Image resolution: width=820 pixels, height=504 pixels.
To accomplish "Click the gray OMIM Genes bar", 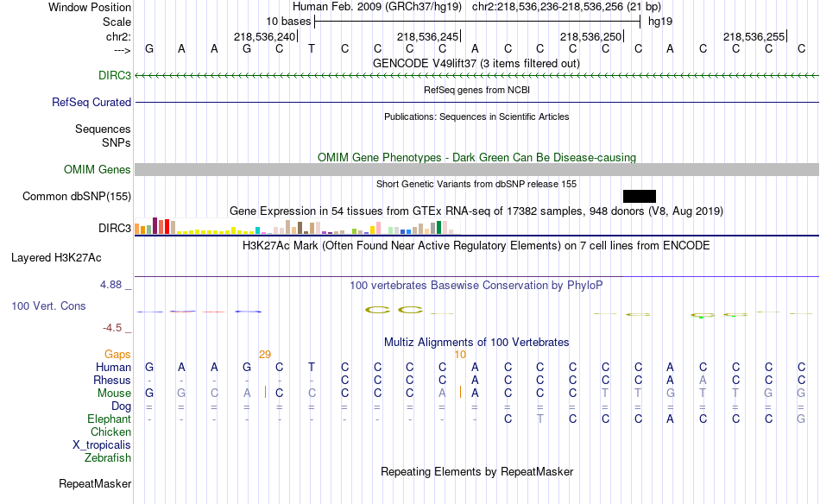I will pyautogui.click(x=477, y=169).
